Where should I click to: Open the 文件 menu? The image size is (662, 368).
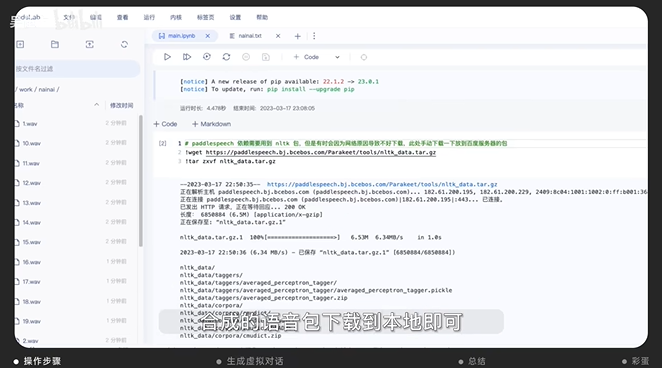pos(69,17)
